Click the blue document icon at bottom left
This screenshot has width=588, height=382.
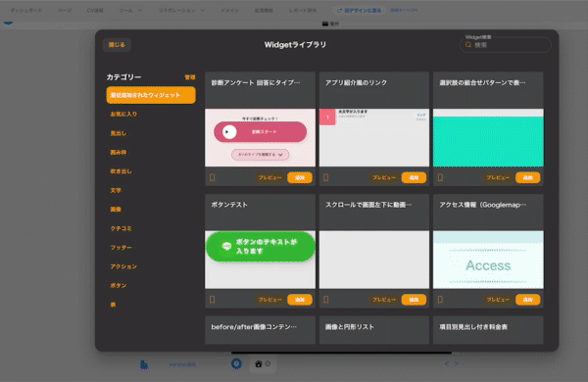(144, 364)
